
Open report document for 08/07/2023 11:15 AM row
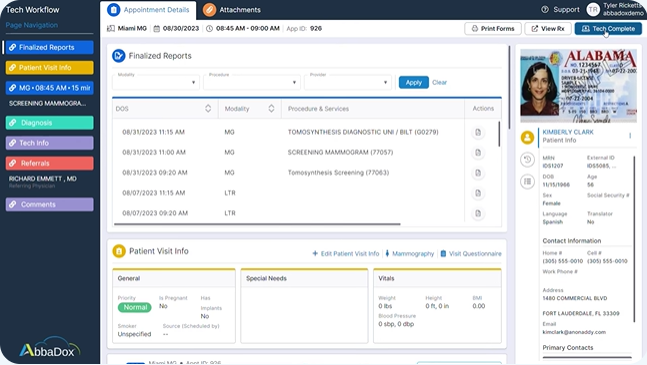478,193
